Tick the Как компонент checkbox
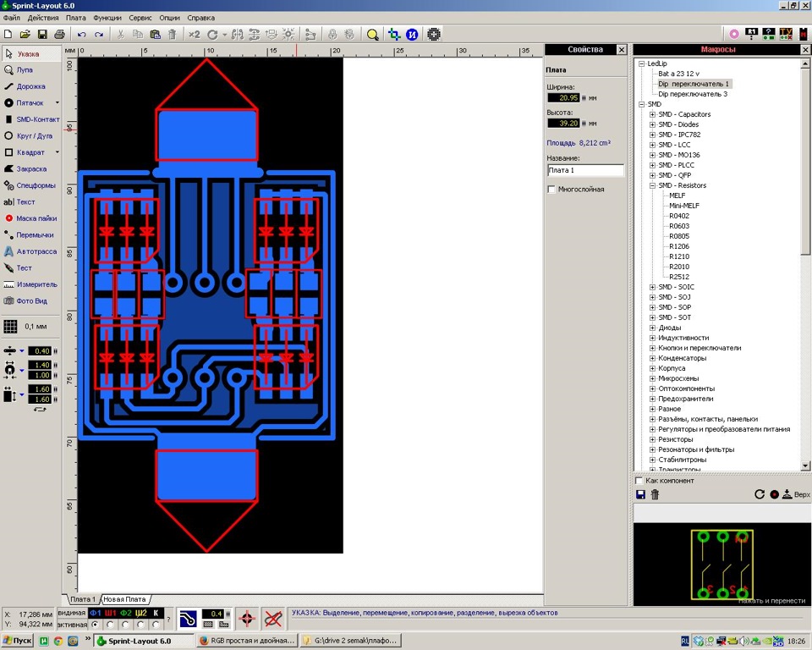 (639, 481)
